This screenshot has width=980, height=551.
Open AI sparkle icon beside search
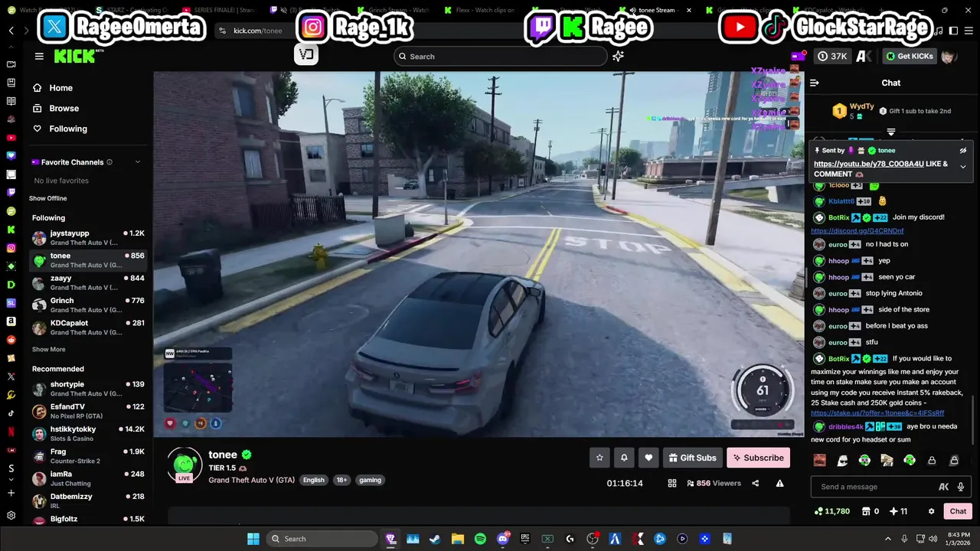[x=618, y=56]
